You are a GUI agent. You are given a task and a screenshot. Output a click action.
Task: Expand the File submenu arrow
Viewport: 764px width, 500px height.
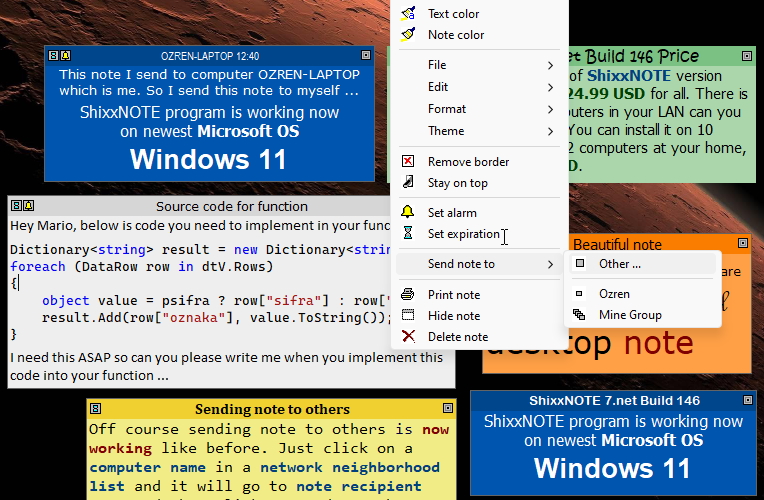tap(550, 65)
